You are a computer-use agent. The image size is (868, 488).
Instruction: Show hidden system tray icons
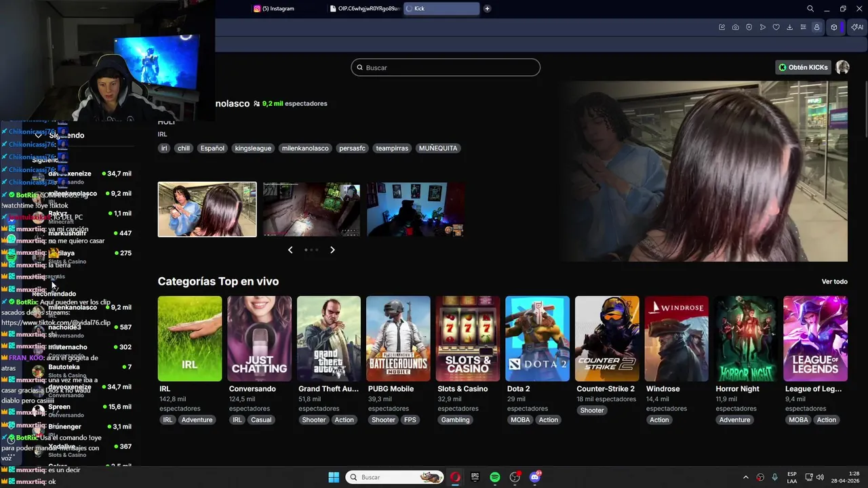pyautogui.click(x=745, y=477)
